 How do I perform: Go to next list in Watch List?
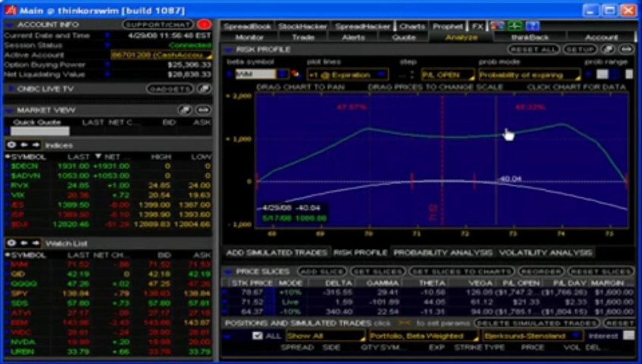(36, 243)
